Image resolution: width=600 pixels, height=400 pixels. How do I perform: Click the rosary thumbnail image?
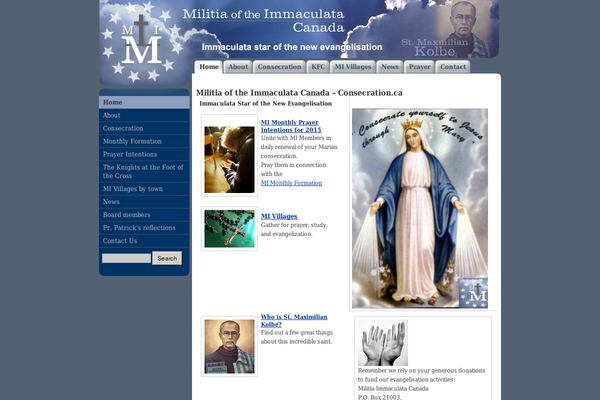(x=229, y=229)
